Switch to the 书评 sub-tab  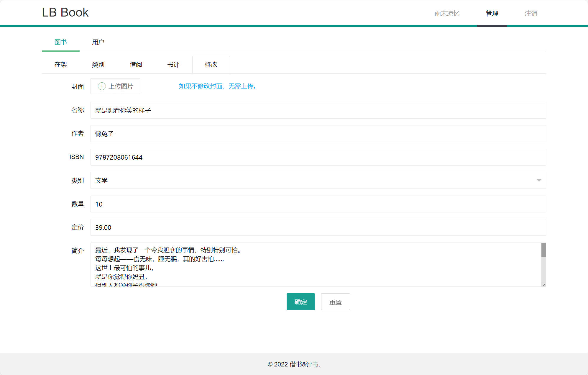pyautogui.click(x=173, y=65)
